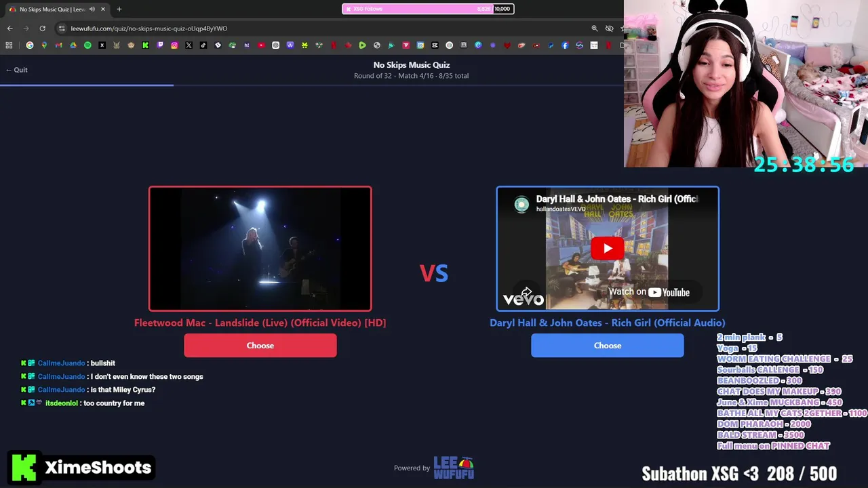Click the No Skips Music Quiz heading
The width and height of the screenshot is (868, 488).
(x=412, y=65)
